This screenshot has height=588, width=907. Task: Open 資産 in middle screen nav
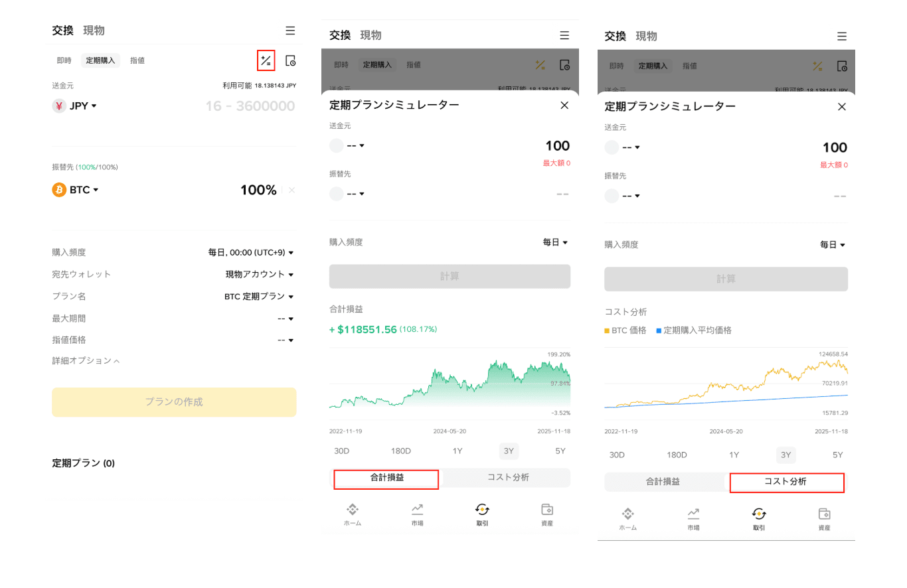point(547,514)
